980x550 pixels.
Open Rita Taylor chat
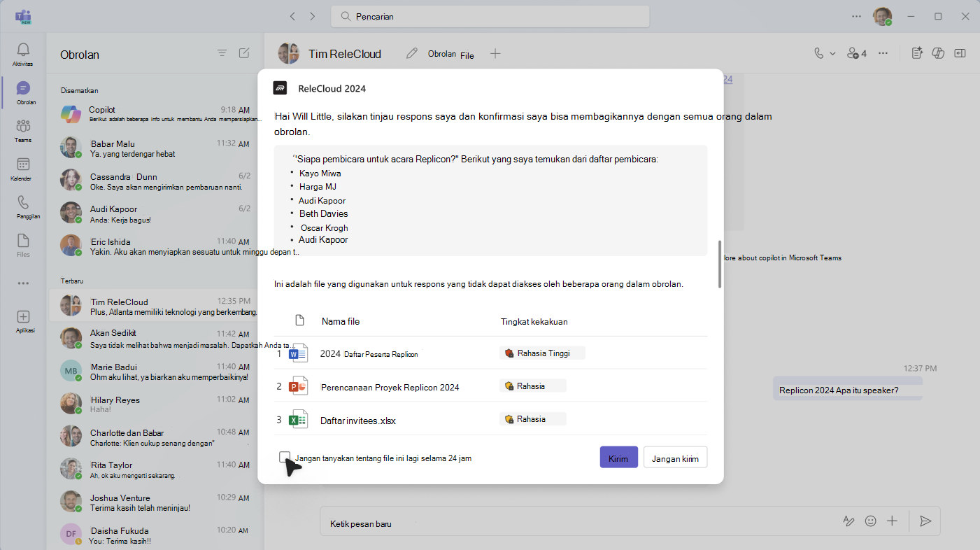click(x=155, y=470)
